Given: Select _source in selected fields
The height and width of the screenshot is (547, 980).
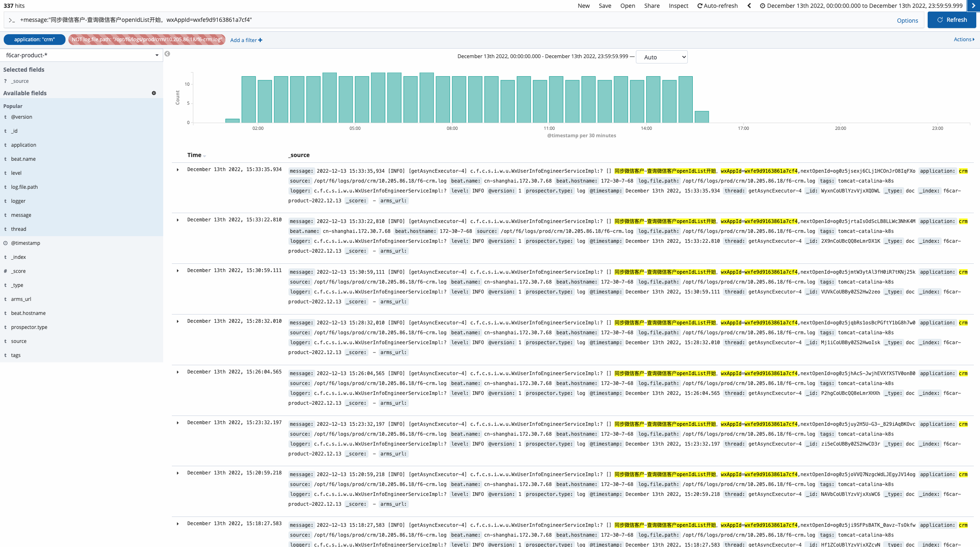Looking at the screenshot, I should click(x=20, y=81).
